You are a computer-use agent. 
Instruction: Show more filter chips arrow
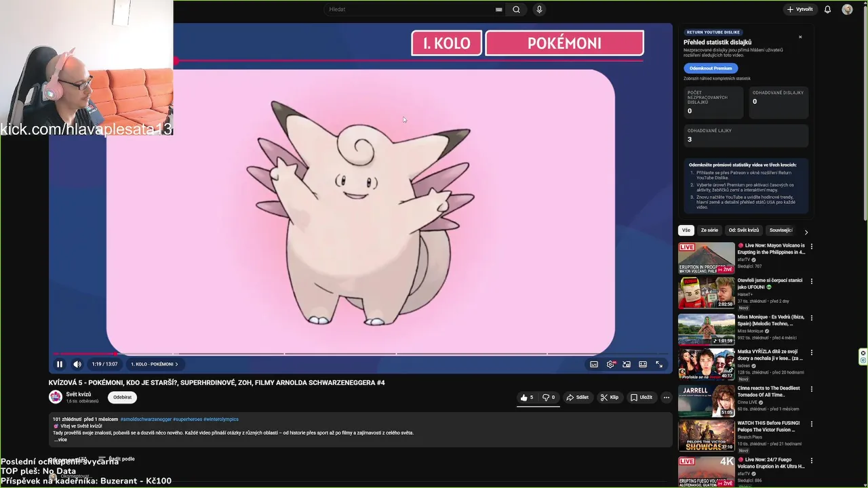[806, 232]
